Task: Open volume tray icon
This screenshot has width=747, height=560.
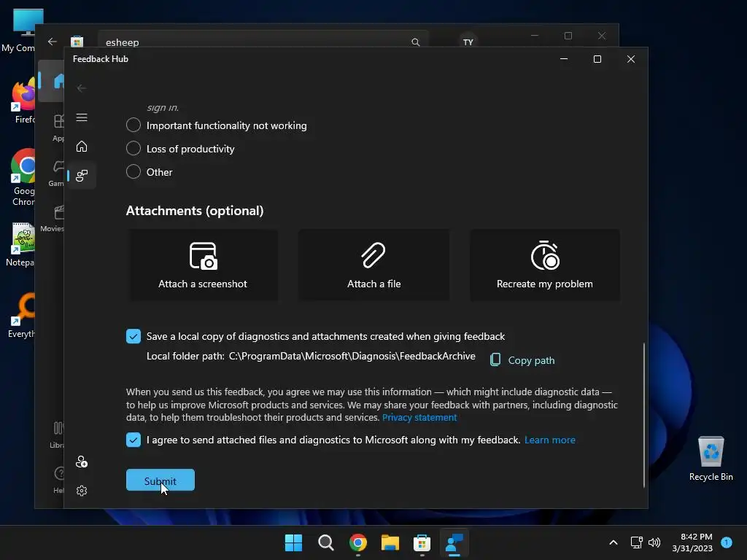Action: tap(654, 542)
